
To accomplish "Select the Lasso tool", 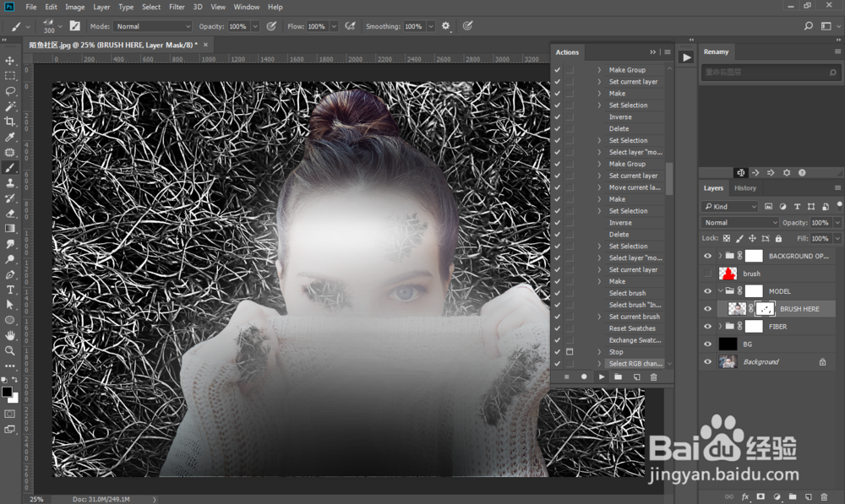I will pos(9,91).
